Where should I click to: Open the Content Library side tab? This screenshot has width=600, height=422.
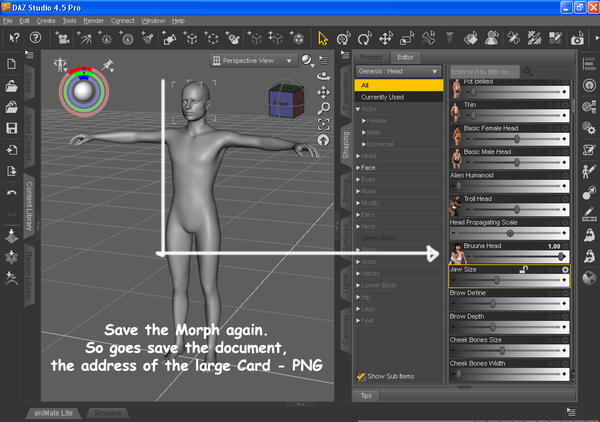(29, 206)
